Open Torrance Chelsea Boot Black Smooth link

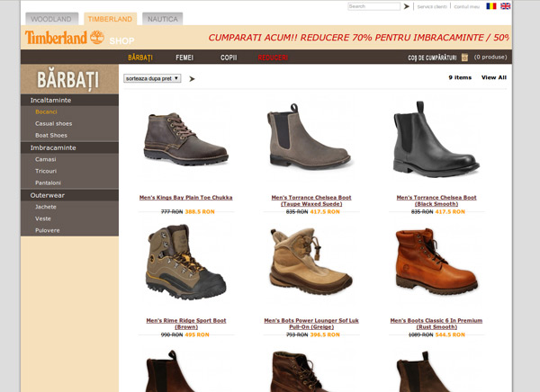coord(436,200)
